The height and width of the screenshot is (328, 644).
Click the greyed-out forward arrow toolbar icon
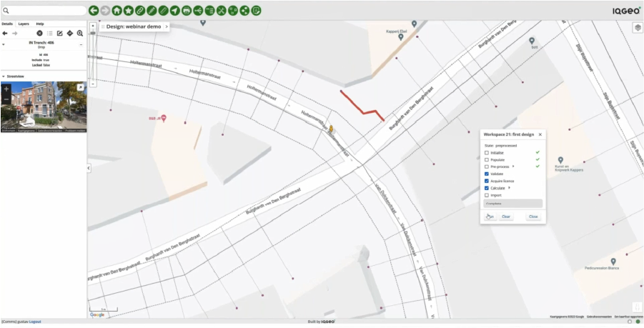point(105,11)
